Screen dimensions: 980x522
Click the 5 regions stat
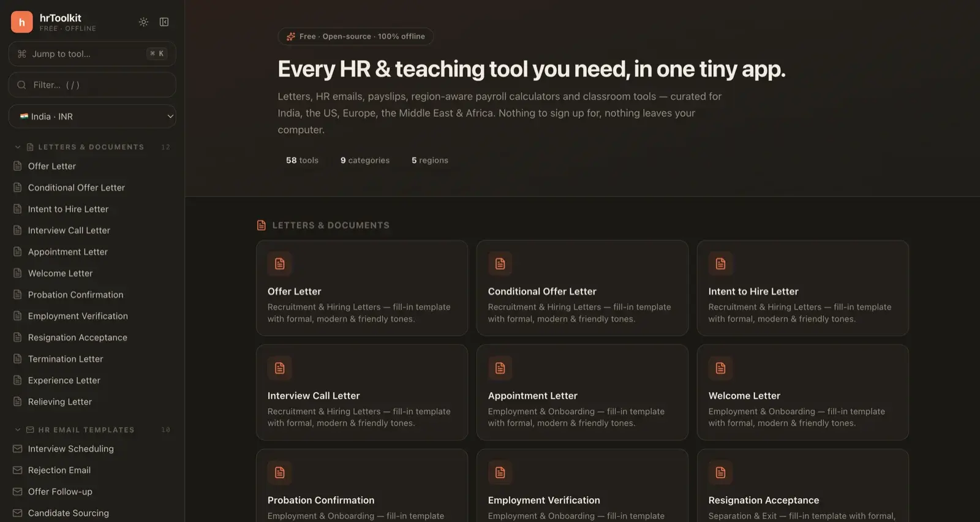click(x=430, y=161)
